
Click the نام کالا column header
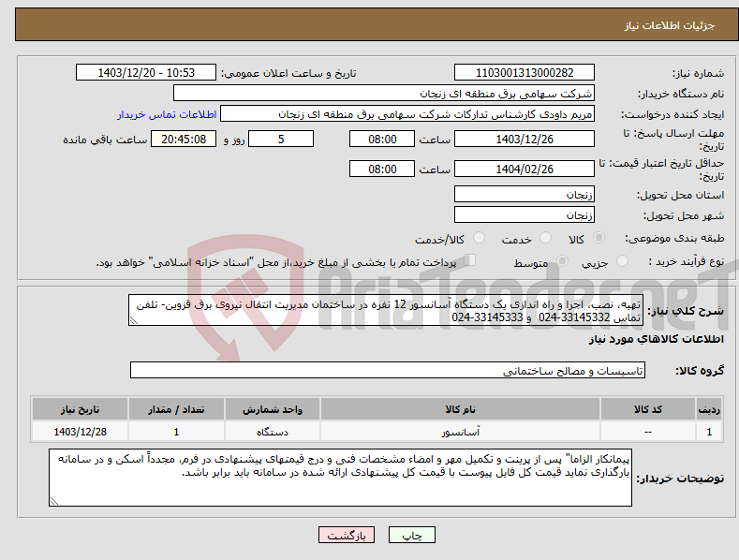pyautogui.click(x=460, y=409)
